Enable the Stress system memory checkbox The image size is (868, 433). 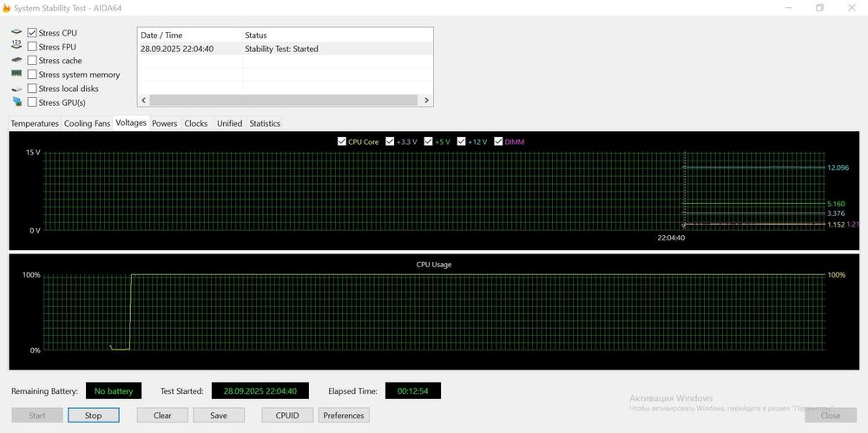32,75
